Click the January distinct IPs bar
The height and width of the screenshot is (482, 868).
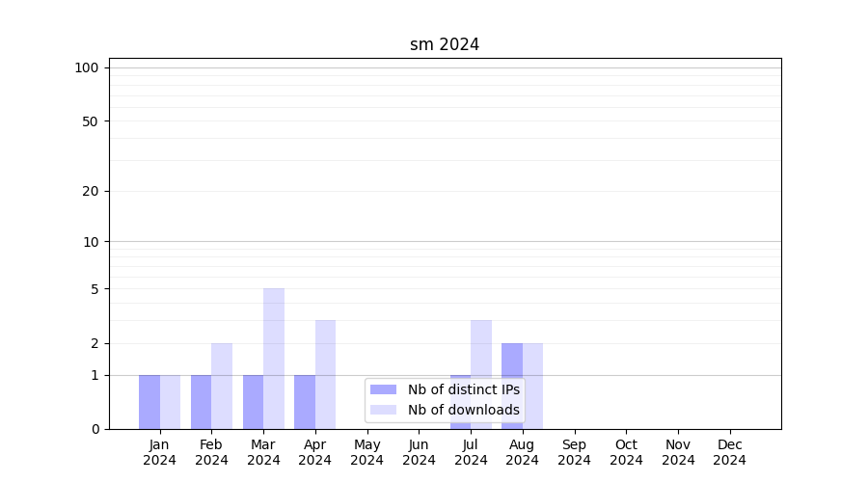149,402
